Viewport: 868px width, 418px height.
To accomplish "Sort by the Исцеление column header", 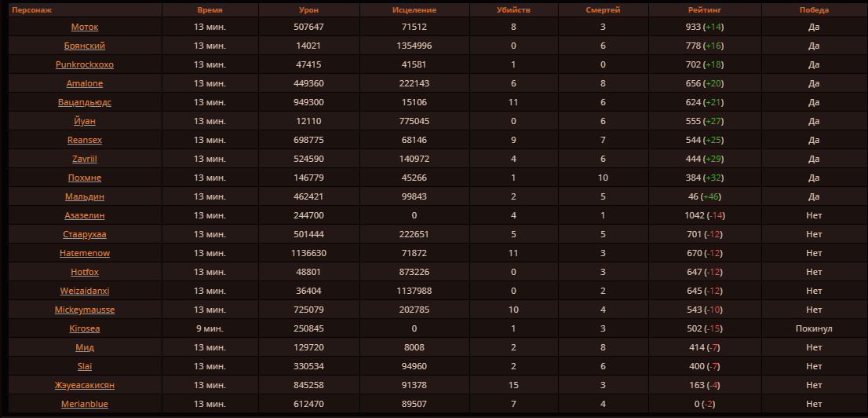I will click(x=414, y=10).
